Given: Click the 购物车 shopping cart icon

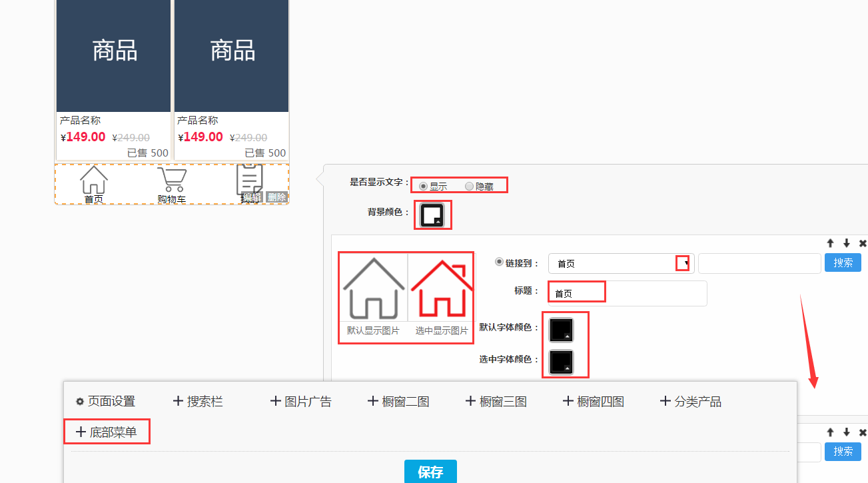Looking at the screenshot, I should (172, 180).
